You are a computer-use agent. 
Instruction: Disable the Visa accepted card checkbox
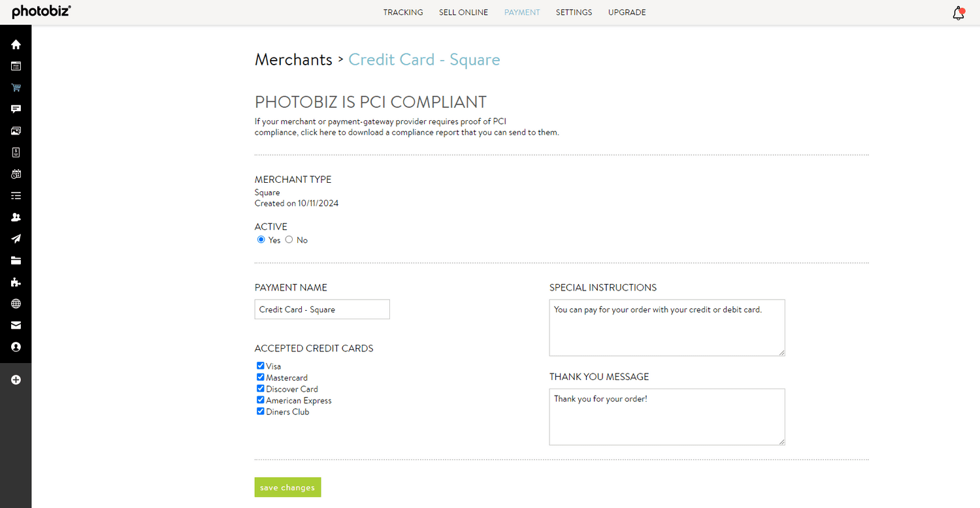(x=260, y=365)
